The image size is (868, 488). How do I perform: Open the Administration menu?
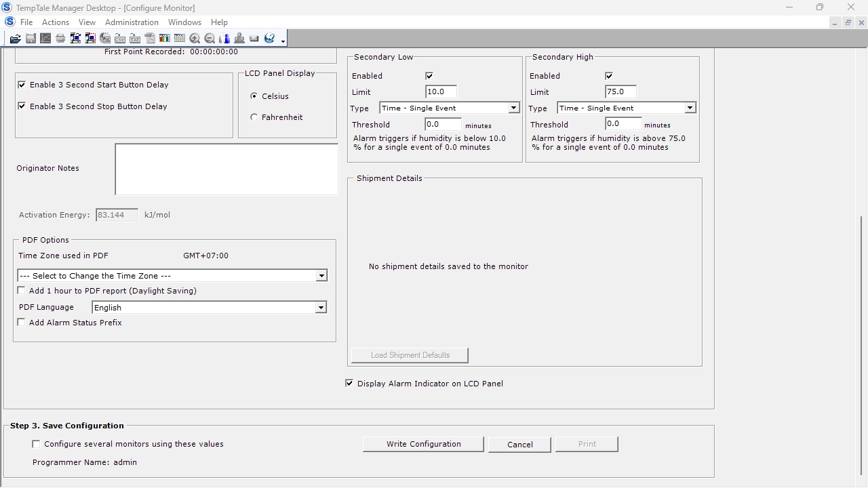132,22
